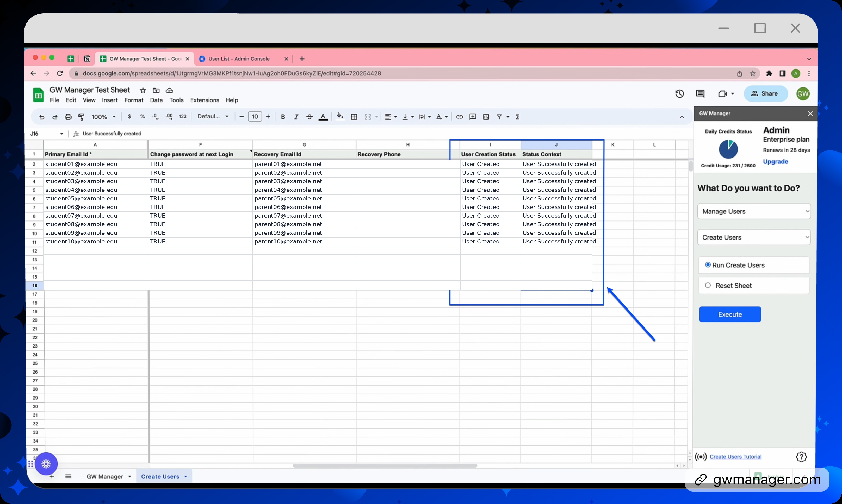Reload the browser page
The height and width of the screenshot is (504, 842).
(x=60, y=73)
